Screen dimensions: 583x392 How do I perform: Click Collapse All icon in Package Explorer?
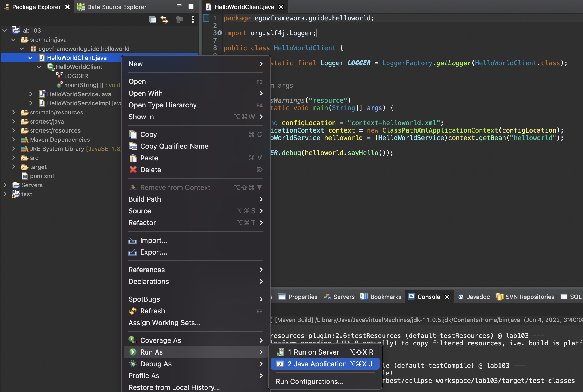coord(153,20)
